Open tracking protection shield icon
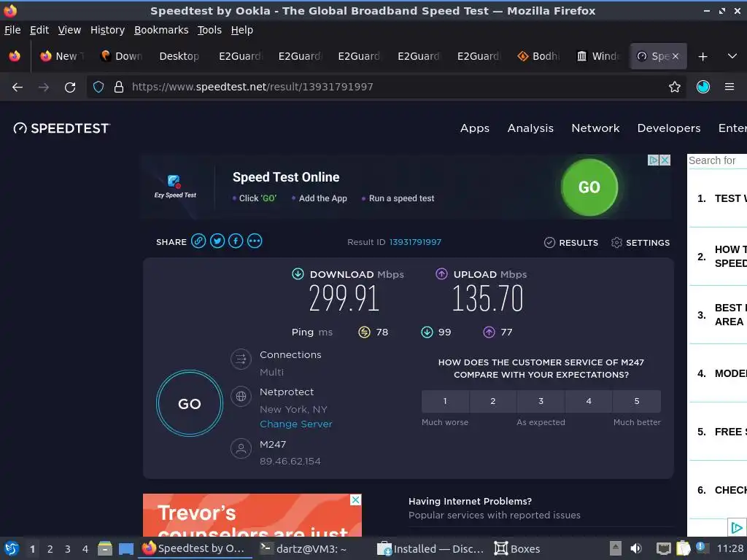747x560 pixels. tap(98, 87)
